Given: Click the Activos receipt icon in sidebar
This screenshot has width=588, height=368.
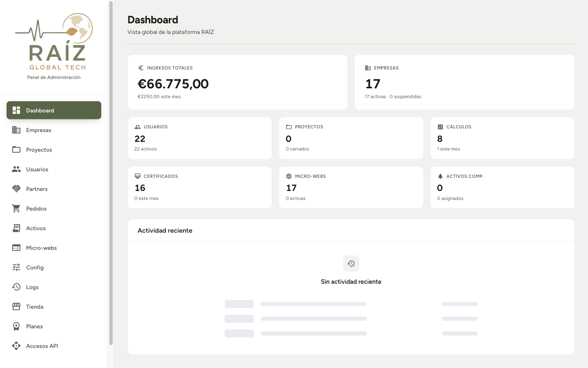Looking at the screenshot, I should click(x=16, y=228).
